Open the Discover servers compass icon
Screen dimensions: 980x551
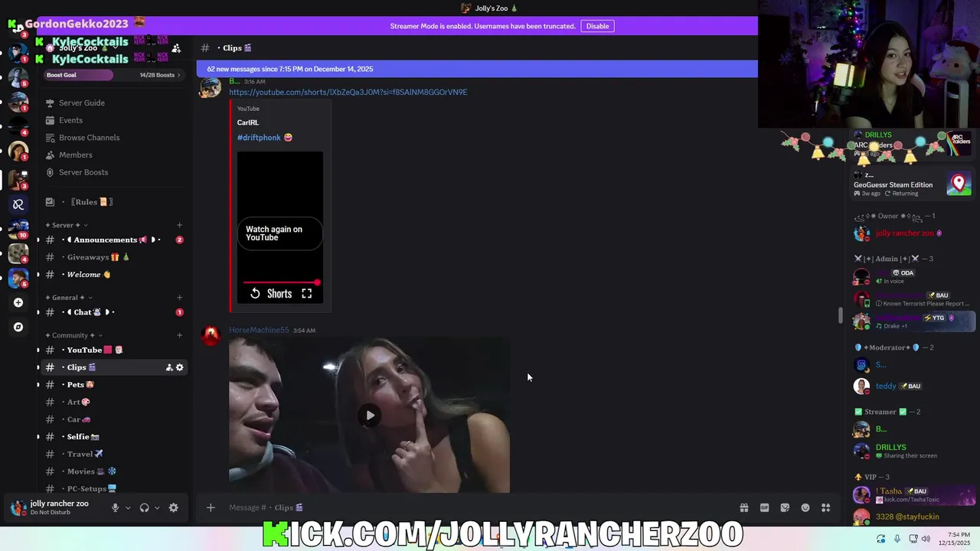[18, 327]
